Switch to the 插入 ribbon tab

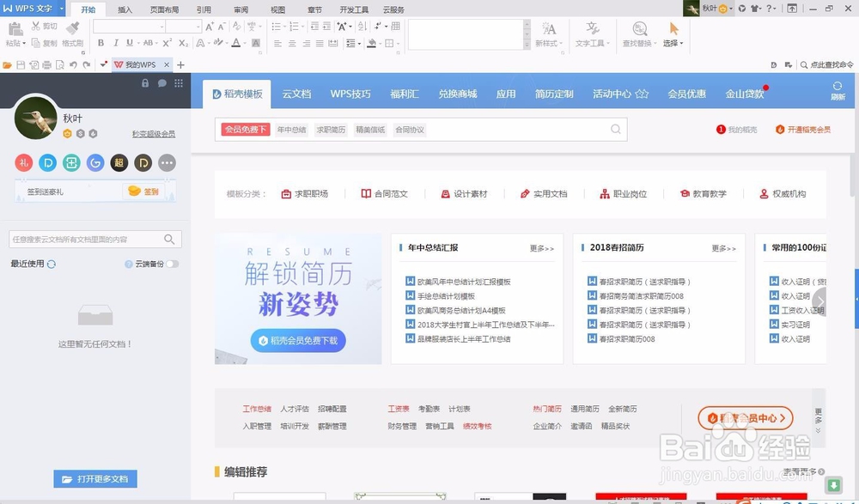coord(125,9)
